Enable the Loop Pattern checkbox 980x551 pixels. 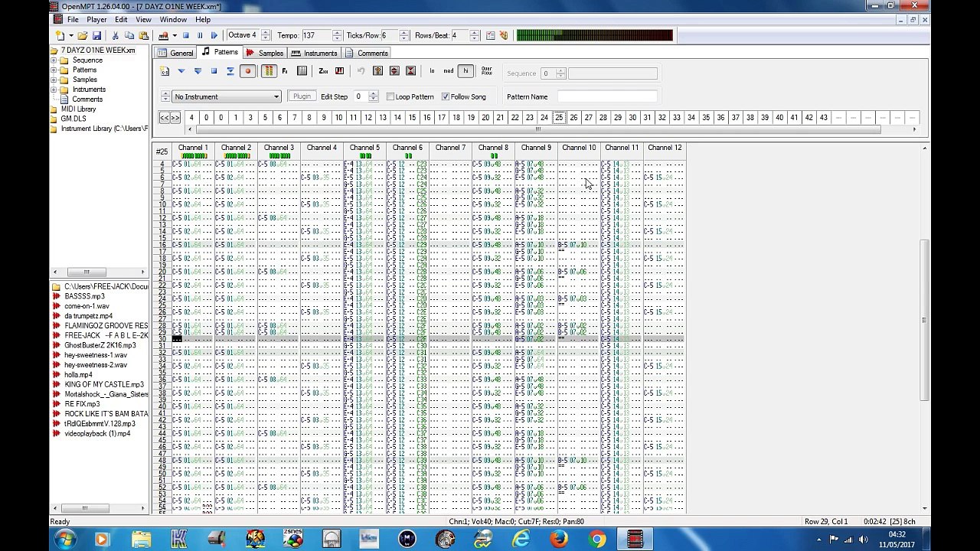pos(390,96)
